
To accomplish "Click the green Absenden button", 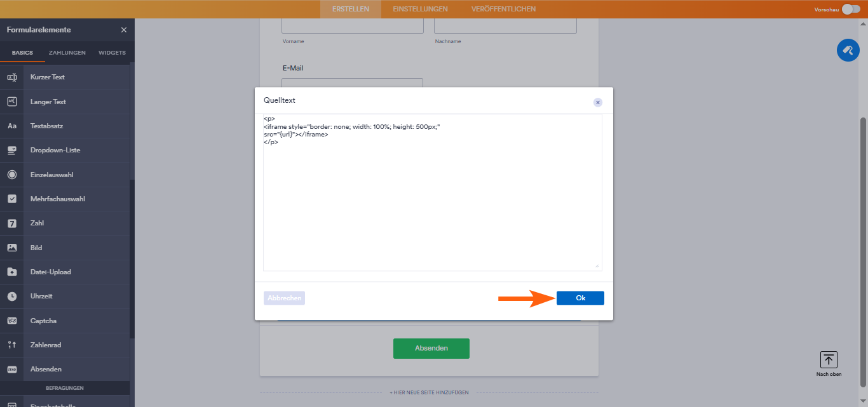I will click(x=431, y=348).
